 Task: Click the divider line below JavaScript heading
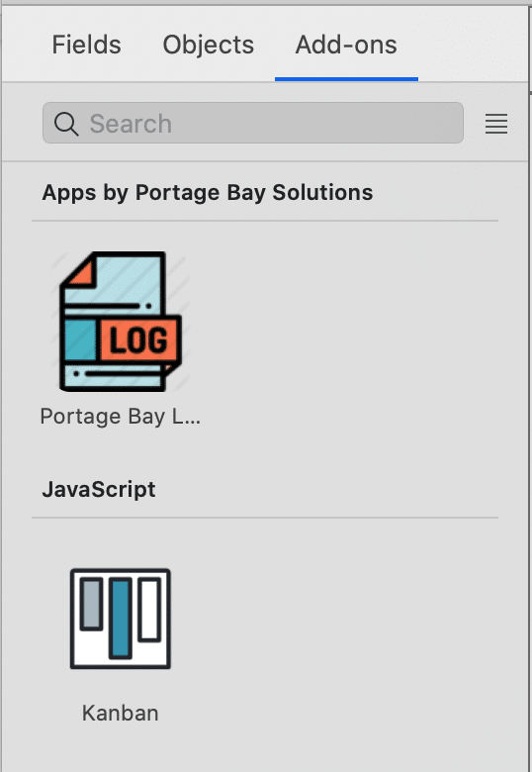point(265,518)
